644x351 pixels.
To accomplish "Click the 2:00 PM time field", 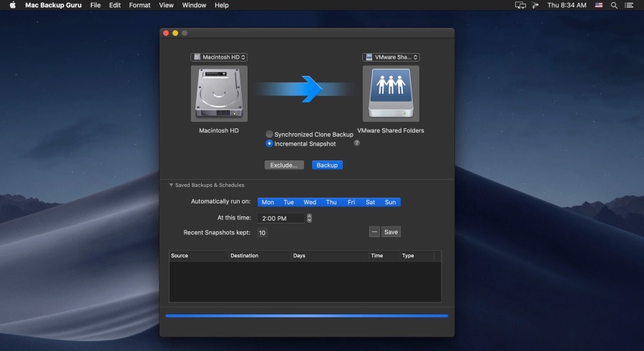I will 281,218.
